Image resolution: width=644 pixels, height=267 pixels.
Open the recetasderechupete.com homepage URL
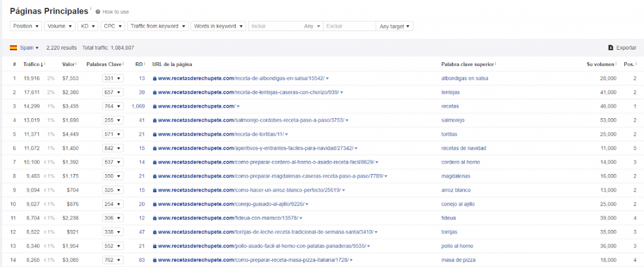[197, 106]
